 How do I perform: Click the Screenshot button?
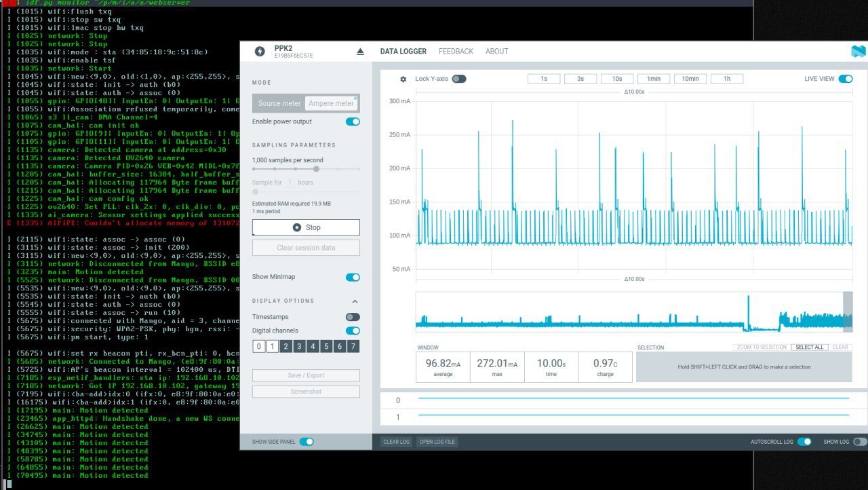306,392
